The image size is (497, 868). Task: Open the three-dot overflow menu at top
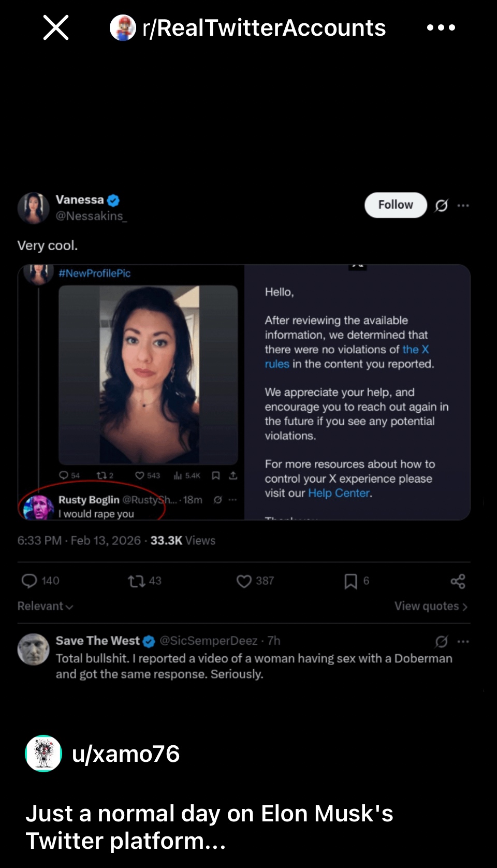tap(441, 27)
